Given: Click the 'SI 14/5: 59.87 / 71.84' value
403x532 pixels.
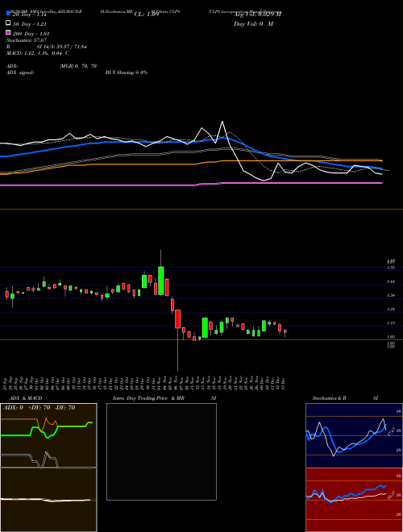Looking at the screenshot, I should click(x=62, y=47).
